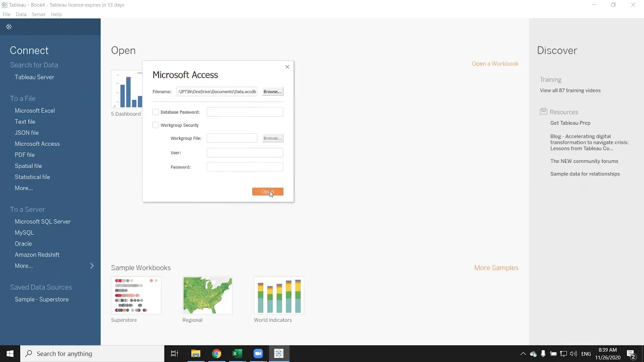This screenshot has height=362, width=644.
Task: Click the ENG language indicator
Action: point(586,354)
